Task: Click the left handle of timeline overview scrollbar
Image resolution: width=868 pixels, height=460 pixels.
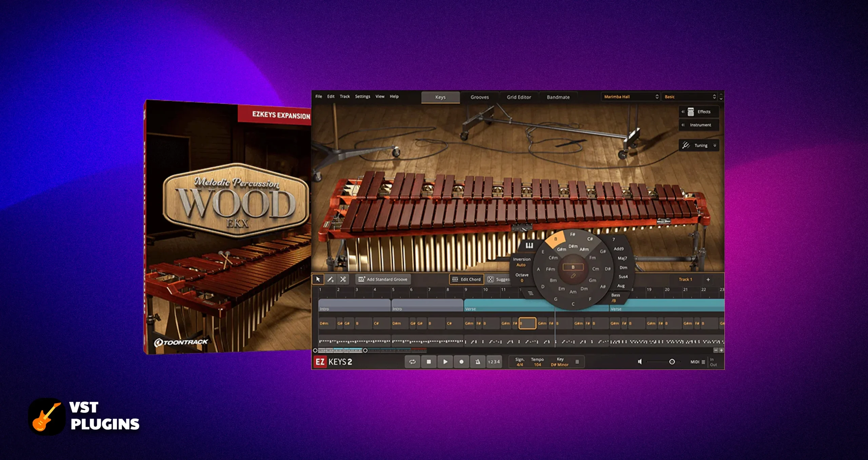Action: [x=315, y=350]
